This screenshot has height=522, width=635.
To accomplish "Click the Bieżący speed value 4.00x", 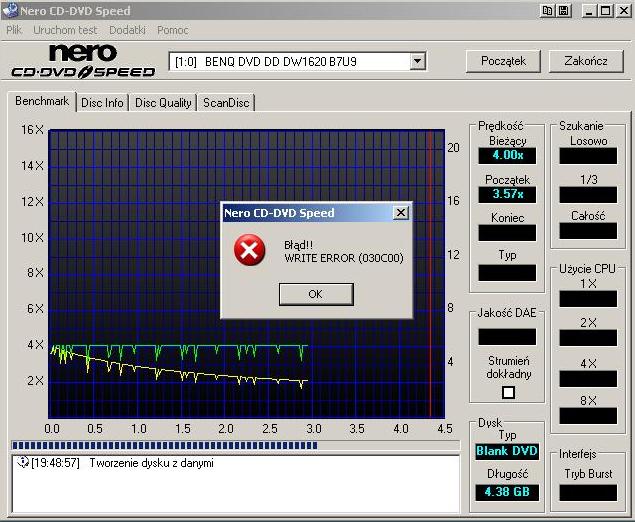I will coord(507,156).
